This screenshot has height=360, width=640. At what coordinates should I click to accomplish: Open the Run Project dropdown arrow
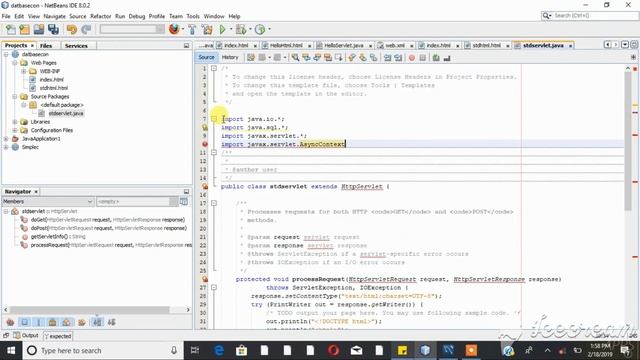click(231, 29)
